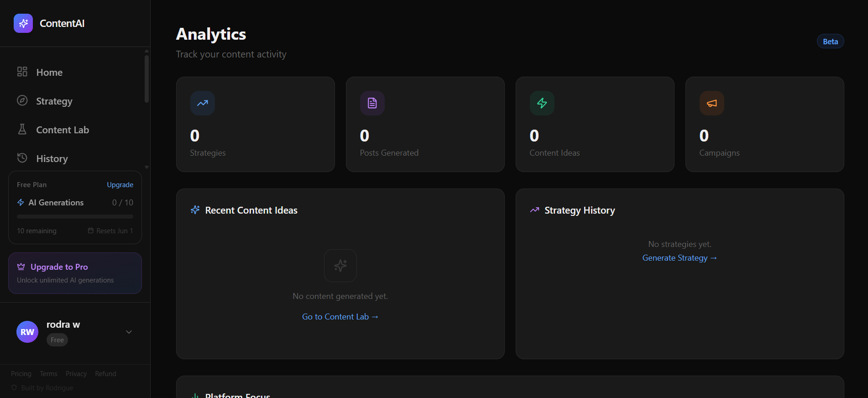Click the megaphone icon on Campaigns card
The height and width of the screenshot is (398, 868).
pyautogui.click(x=712, y=103)
